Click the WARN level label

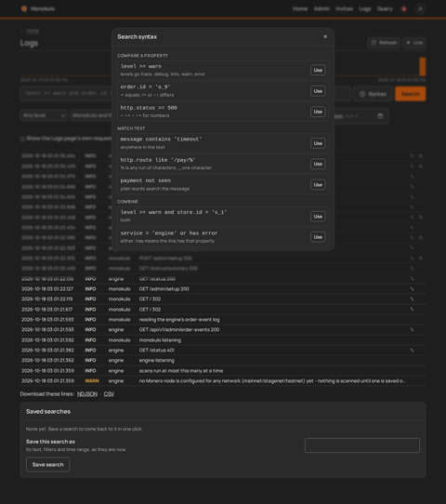[x=92, y=381]
